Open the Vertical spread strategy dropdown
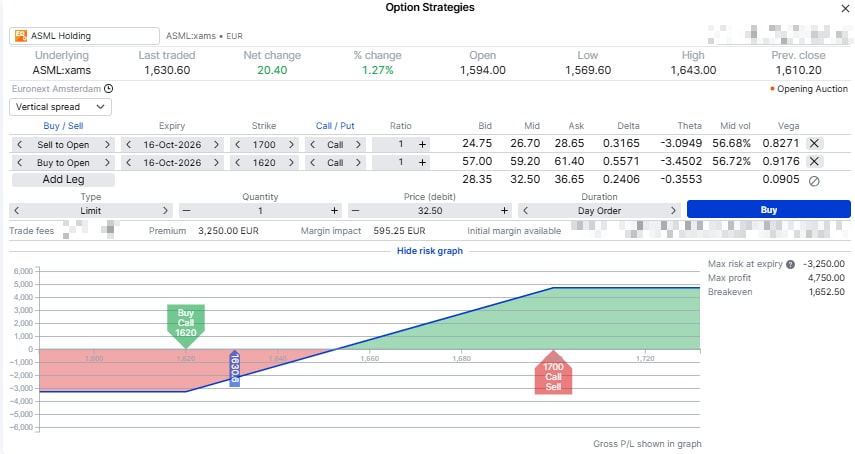The image size is (855, 454). pyautogui.click(x=61, y=107)
